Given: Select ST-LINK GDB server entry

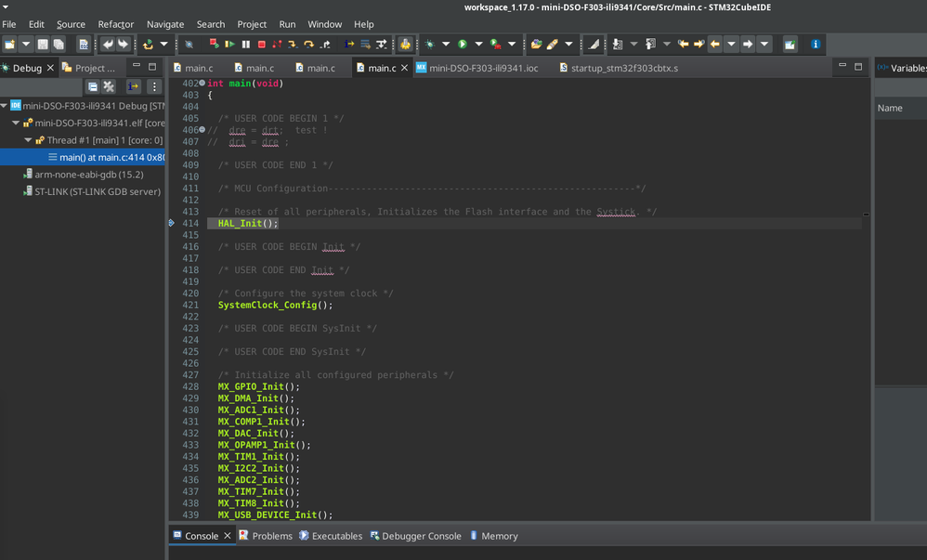Looking at the screenshot, I should (x=97, y=191).
